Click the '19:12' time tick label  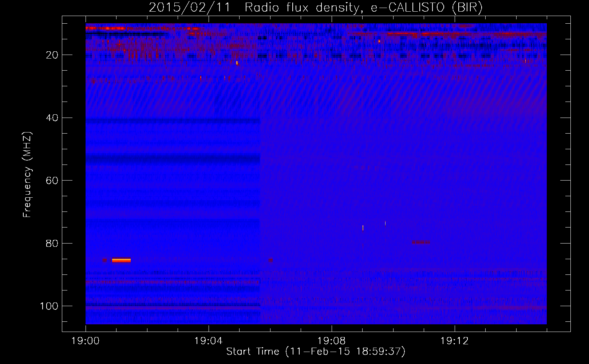click(454, 341)
